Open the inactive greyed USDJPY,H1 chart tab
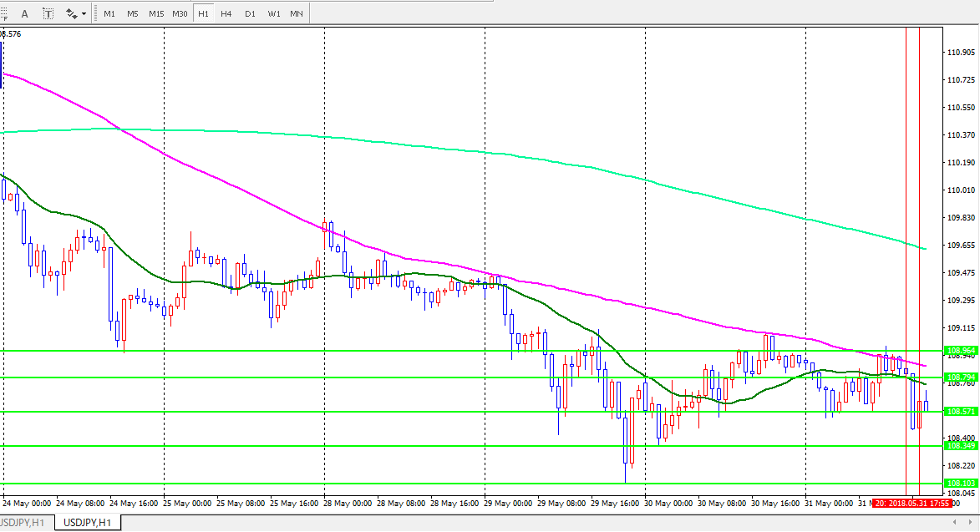 point(23,523)
